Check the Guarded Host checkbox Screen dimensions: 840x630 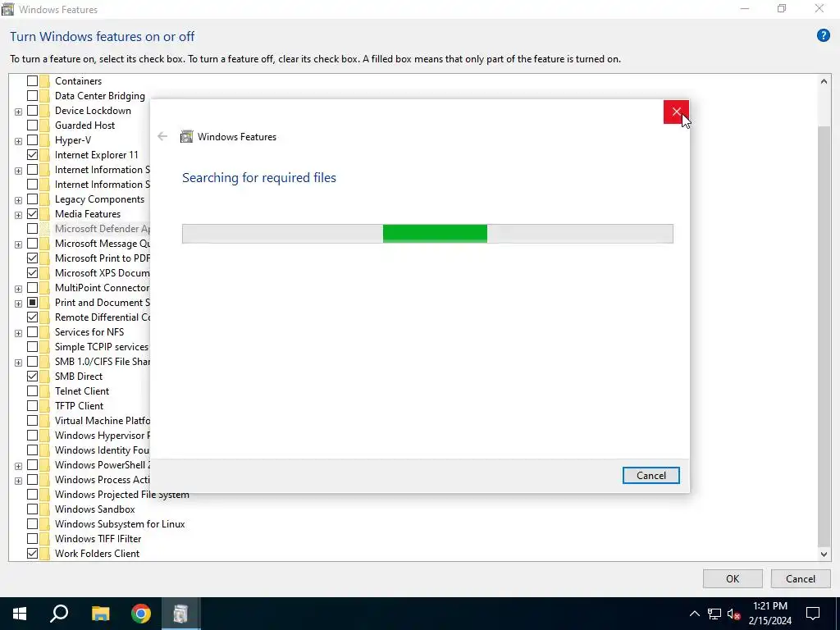click(x=32, y=126)
